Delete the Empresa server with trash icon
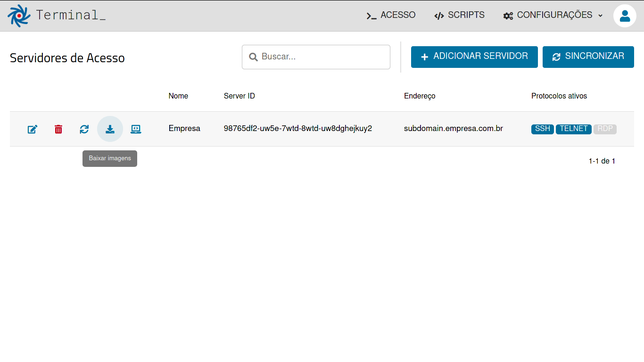This screenshot has height=362, width=644. (58, 129)
